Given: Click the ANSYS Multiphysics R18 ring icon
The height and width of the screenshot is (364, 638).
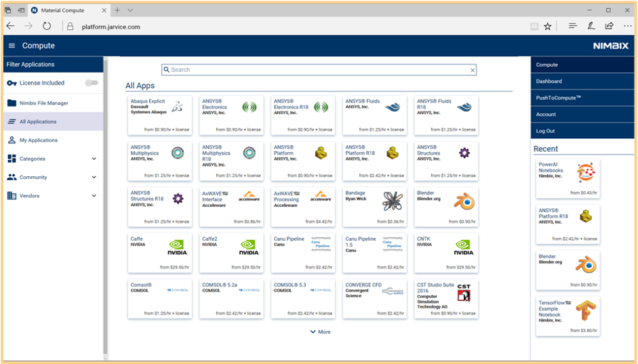Looking at the screenshot, I should (x=250, y=153).
